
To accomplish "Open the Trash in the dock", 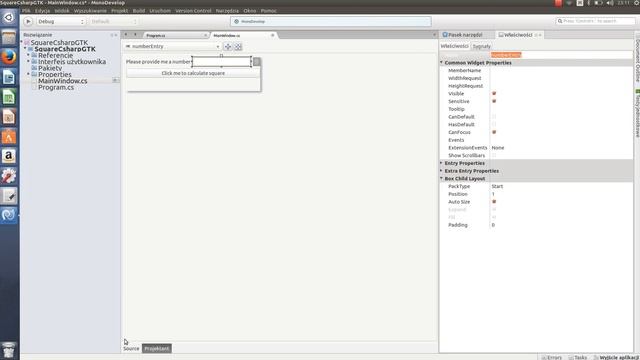I will click(x=9, y=350).
